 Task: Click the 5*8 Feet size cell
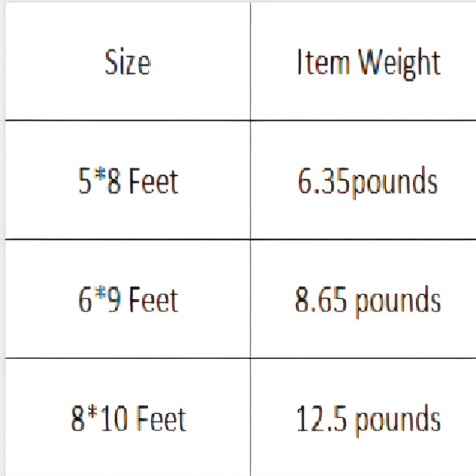pyautogui.click(x=128, y=181)
